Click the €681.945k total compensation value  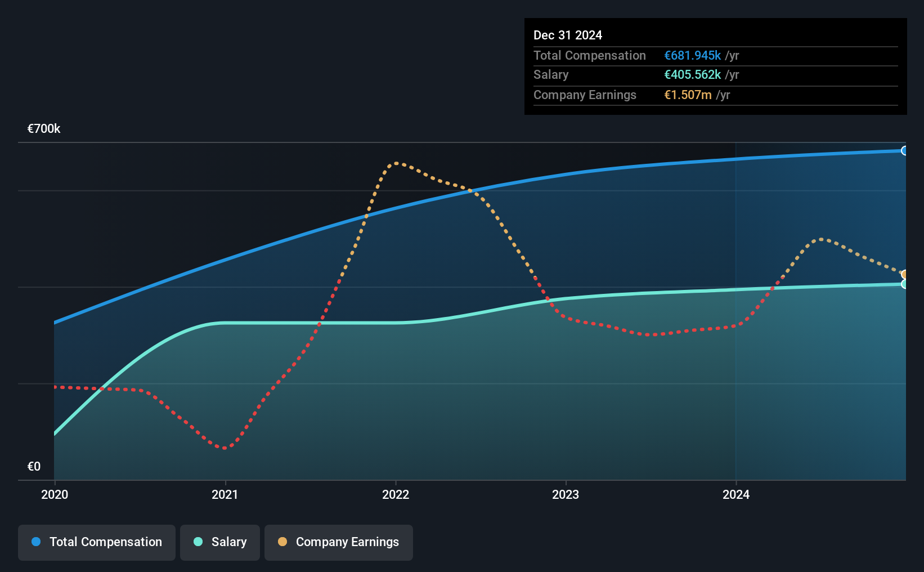click(693, 56)
